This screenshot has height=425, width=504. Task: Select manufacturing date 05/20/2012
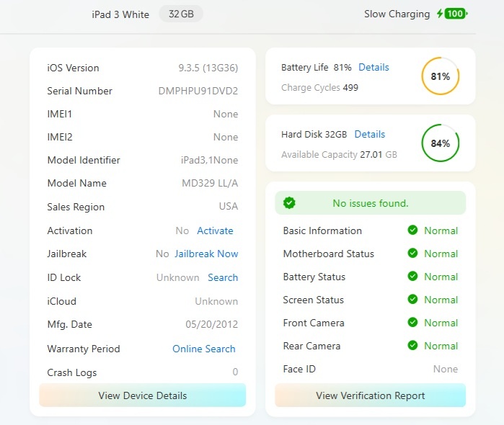pyautogui.click(x=212, y=324)
